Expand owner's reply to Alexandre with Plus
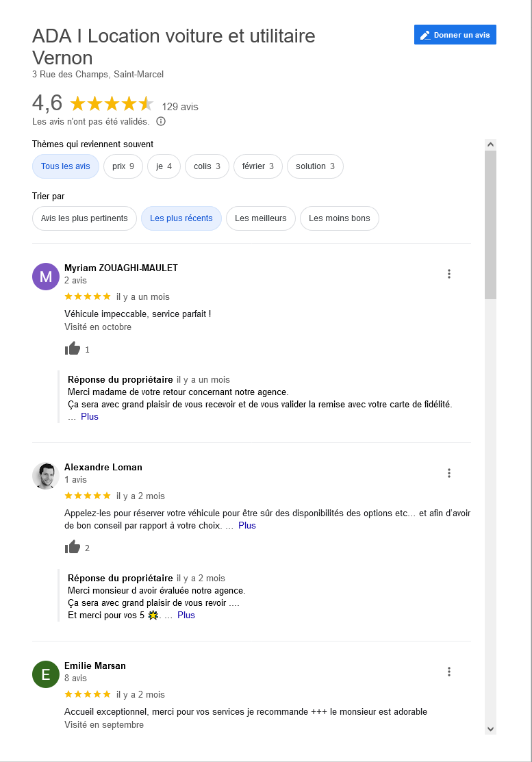 coord(186,615)
